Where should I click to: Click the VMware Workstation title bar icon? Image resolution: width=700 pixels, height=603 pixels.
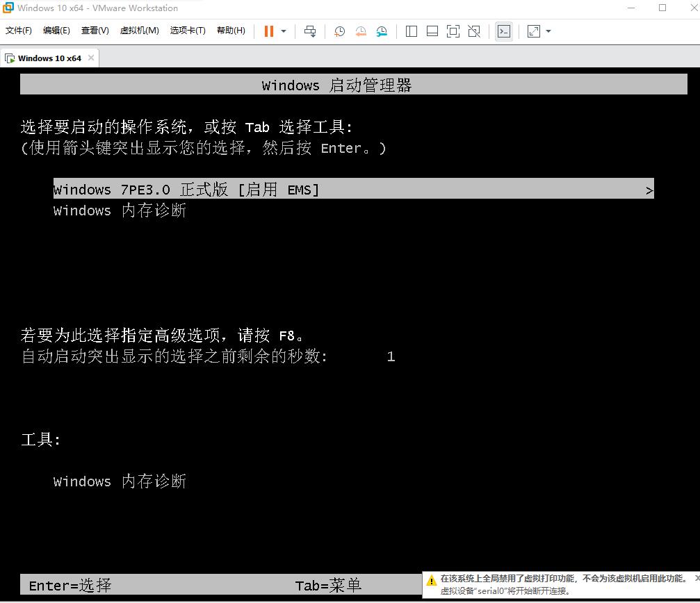(x=8, y=8)
